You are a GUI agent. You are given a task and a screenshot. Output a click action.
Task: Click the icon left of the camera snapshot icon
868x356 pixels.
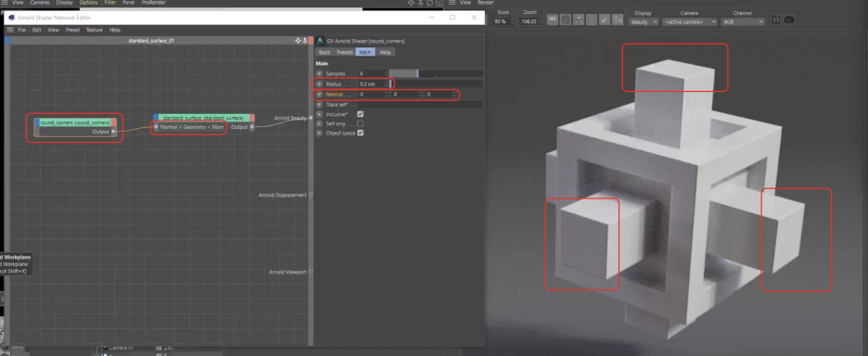(776, 19)
